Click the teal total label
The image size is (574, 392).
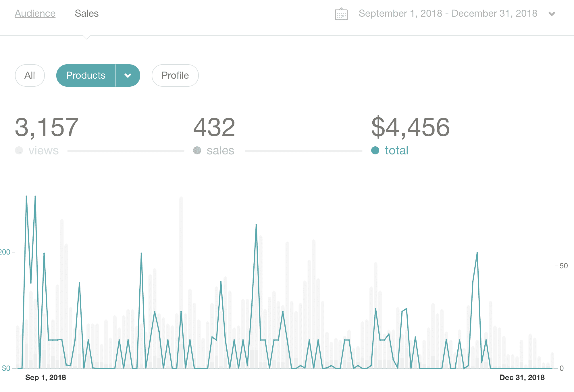tap(396, 150)
